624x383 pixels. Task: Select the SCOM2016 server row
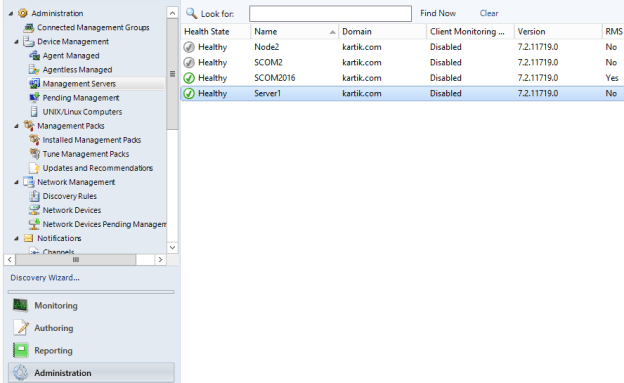pos(402,78)
